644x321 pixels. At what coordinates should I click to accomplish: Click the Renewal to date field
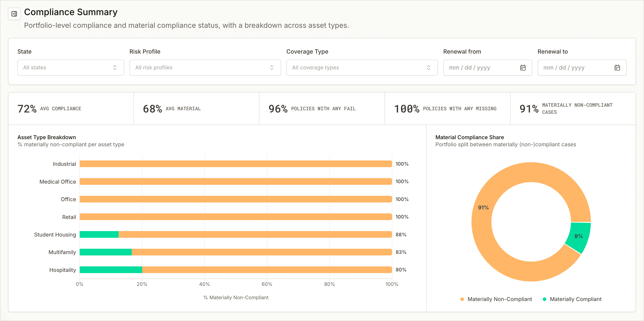point(582,68)
